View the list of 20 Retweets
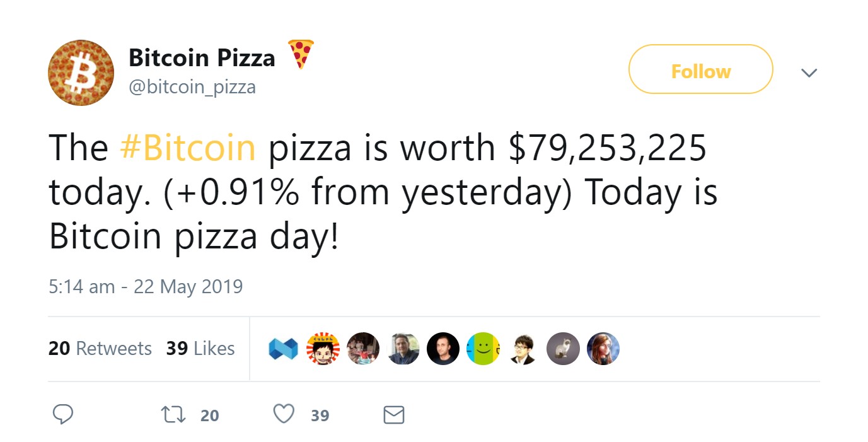This screenshot has width=868, height=442. click(100, 349)
